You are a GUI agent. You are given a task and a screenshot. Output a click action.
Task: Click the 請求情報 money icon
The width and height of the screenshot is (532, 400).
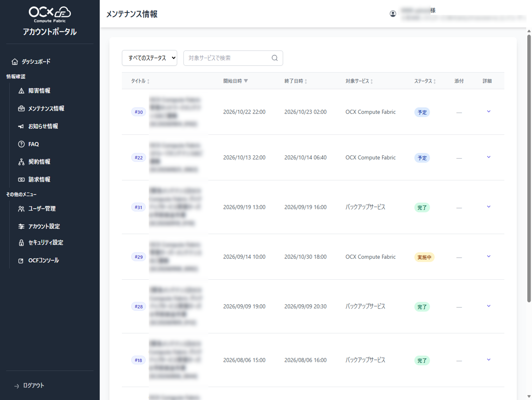[21, 180]
